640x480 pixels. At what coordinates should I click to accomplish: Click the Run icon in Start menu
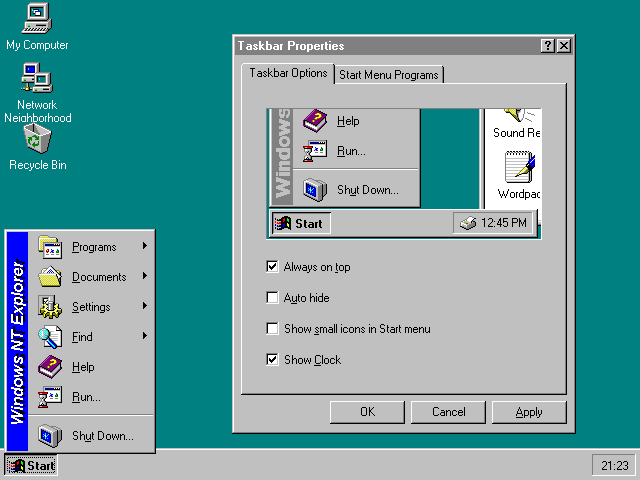click(x=50, y=397)
